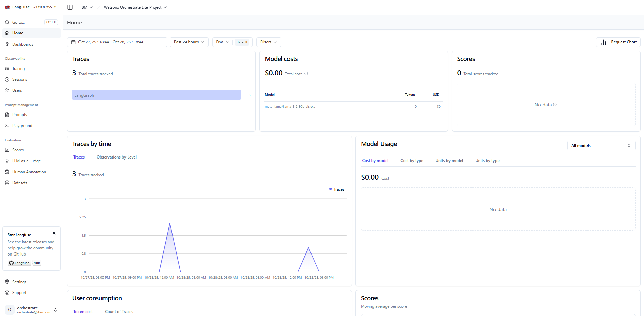Click the Tracing icon in sidebar

pyautogui.click(x=7, y=69)
